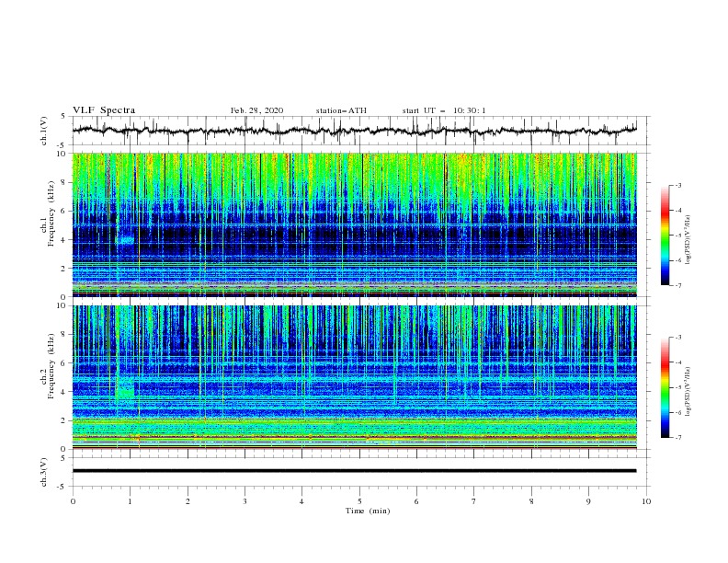Click time axis tick label "9"
Viewport: 728px width, 563px height.
tap(588, 501)
